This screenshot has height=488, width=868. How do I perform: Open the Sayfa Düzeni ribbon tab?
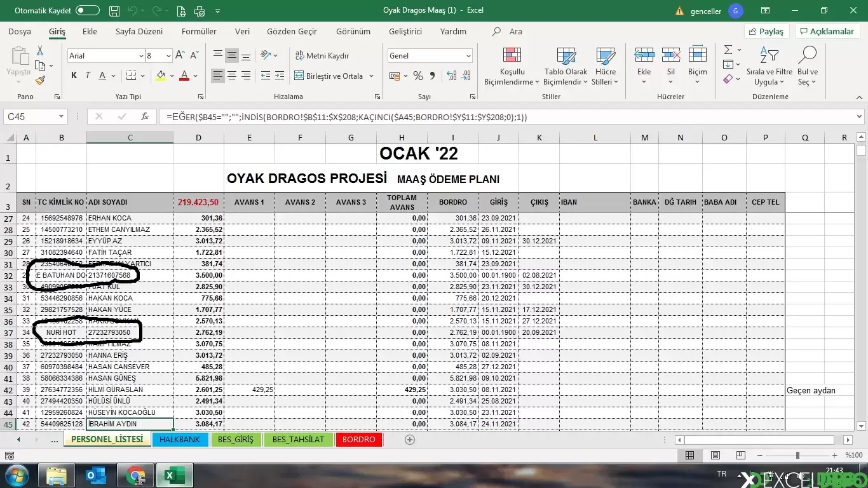click(x=139, y=31)
